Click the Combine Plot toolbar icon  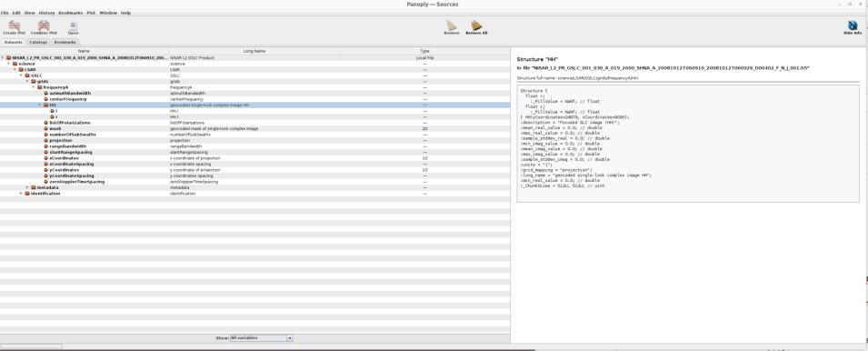click(44, 25)
